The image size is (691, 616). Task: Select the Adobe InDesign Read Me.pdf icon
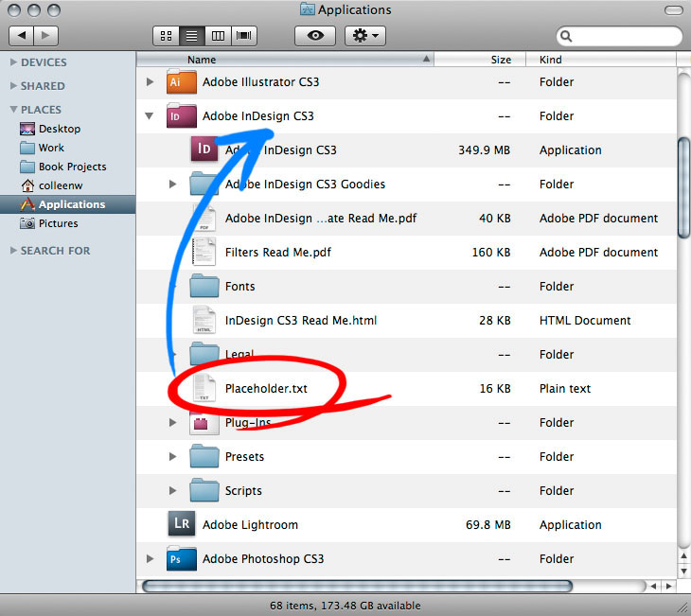coord(204,219)
